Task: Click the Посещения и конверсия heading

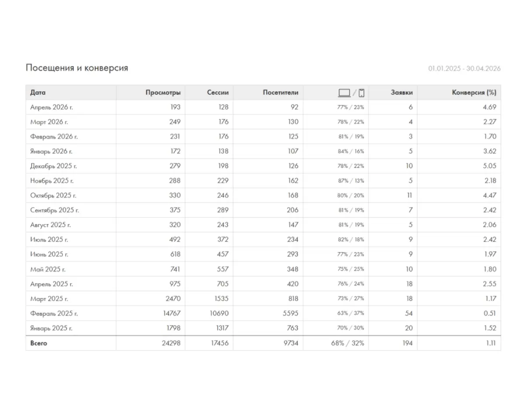Action: pyautogui.click(x=77, y=68)
